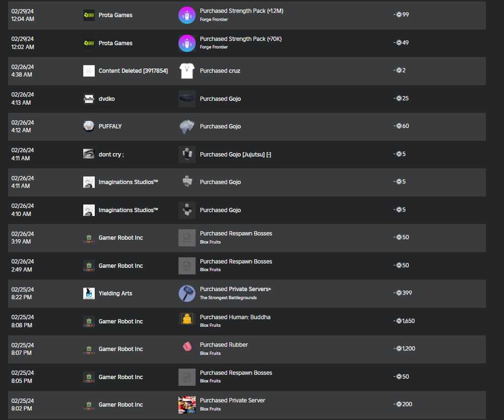Open Imaginations Studios link in 4:10 AM row

[128, 210]
